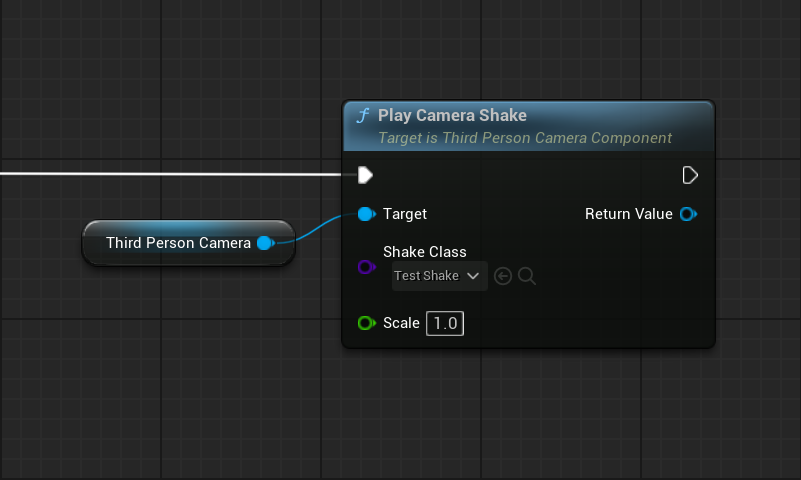801x480 pixels.
Task: Click the Return Value output pin
Action: point(688,214)
